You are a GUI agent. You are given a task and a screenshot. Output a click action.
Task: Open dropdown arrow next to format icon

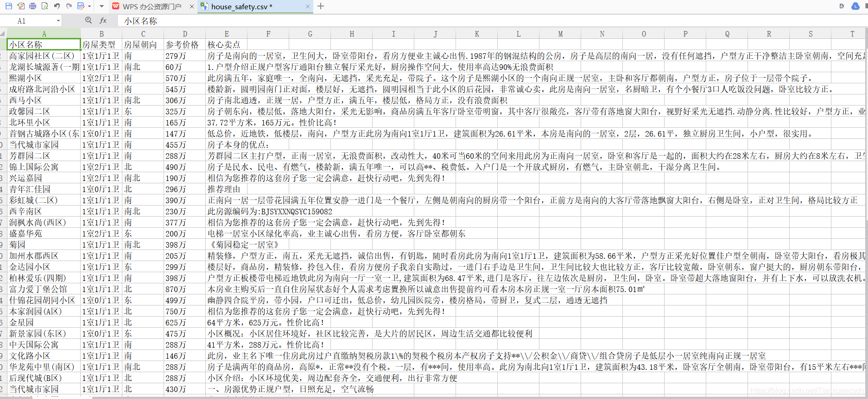(x=89, y=6)
